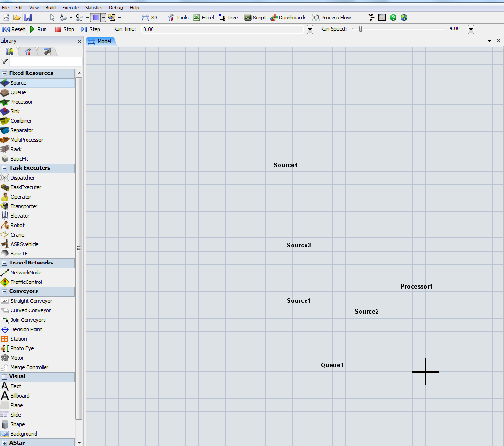Collapse the Task Executers section
The width and height of the screenshot is (504, 446).
[x=4, y=168]
